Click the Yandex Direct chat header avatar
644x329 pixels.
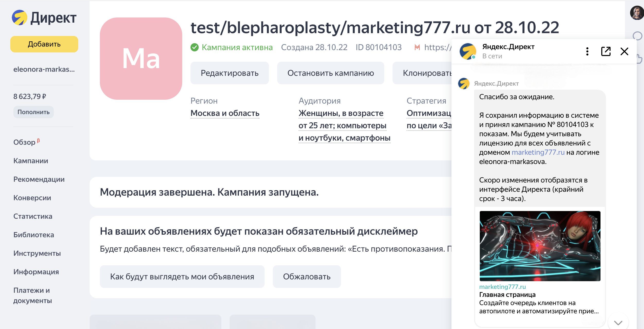pyautogui.click(x=468, y=51)
